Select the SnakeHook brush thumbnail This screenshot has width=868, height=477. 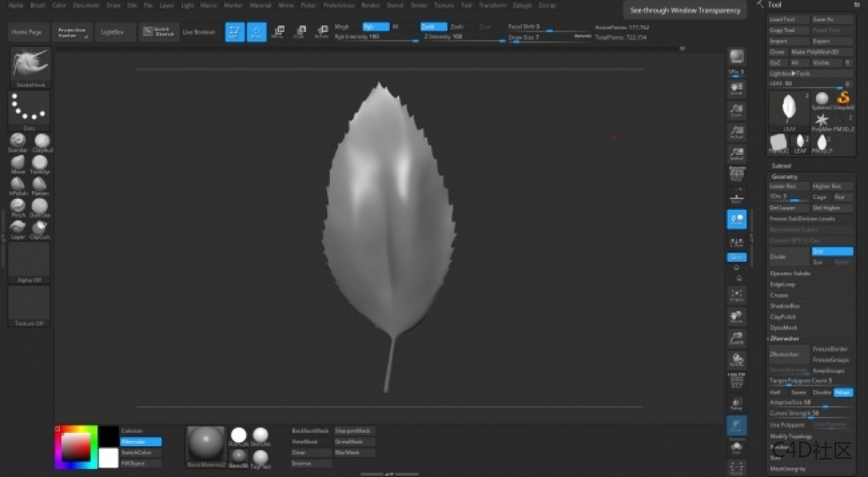pyautogui.click(x=30, y=64)
